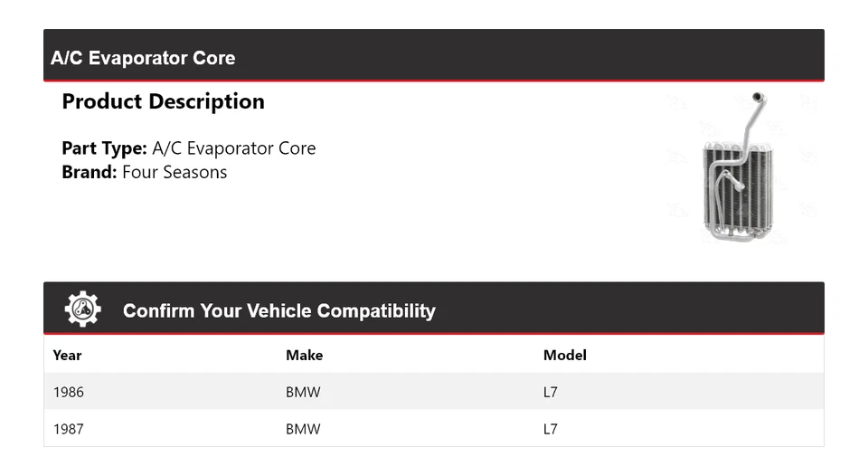Sort by the Model column header
The width and height of the screenshot is (868, 476).
tap(564, 355)
